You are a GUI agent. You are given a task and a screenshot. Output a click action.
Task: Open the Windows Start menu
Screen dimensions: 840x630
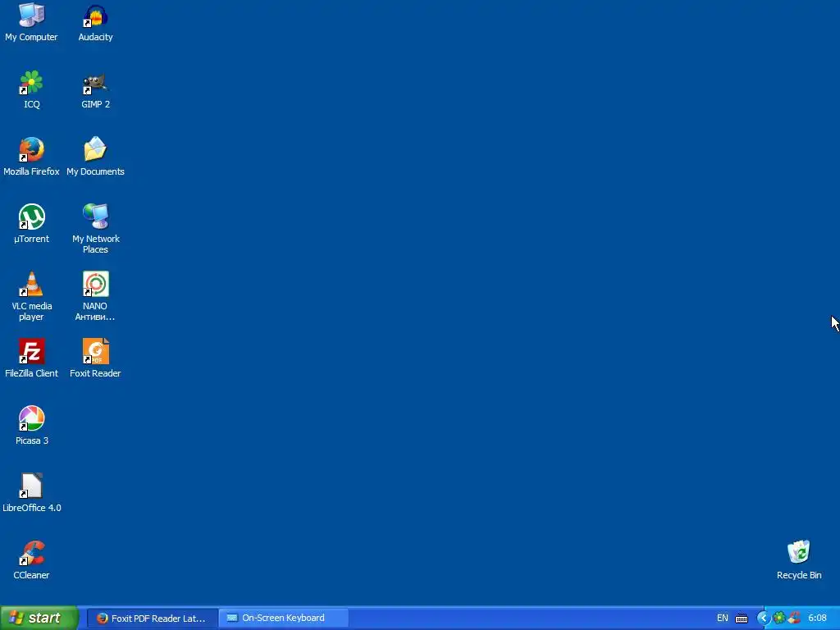(x=39, y=619)
